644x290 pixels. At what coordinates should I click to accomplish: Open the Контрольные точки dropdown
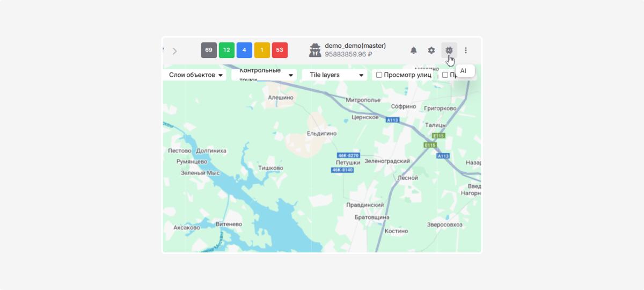(264, 75)
